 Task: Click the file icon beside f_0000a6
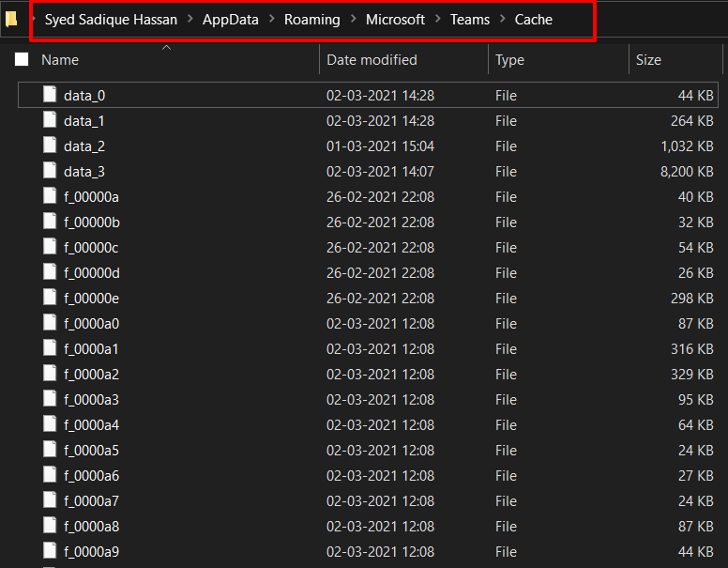point(50,475)
